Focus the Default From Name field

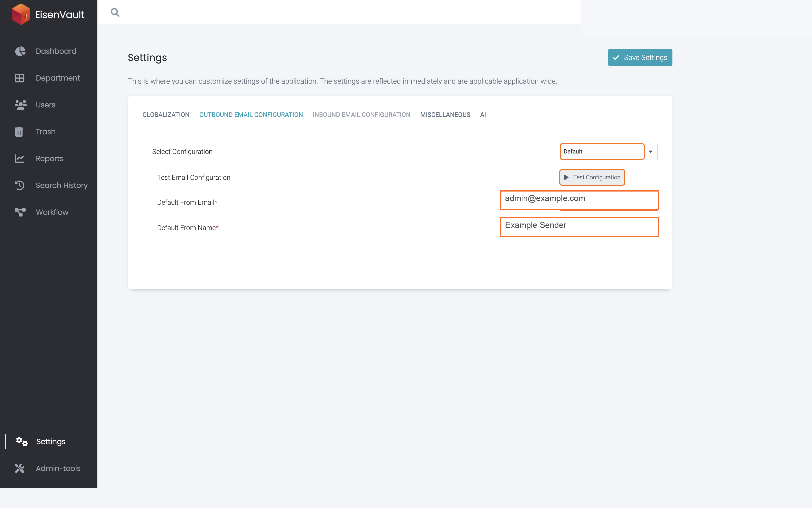579,227
